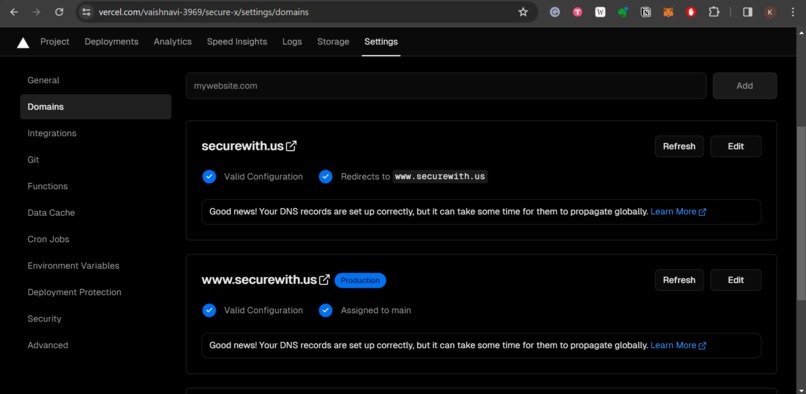Image resolution: width=806 pixels, height=394 pixels.
Task: Select Domains in the sidebar
Action: (96, 106)
